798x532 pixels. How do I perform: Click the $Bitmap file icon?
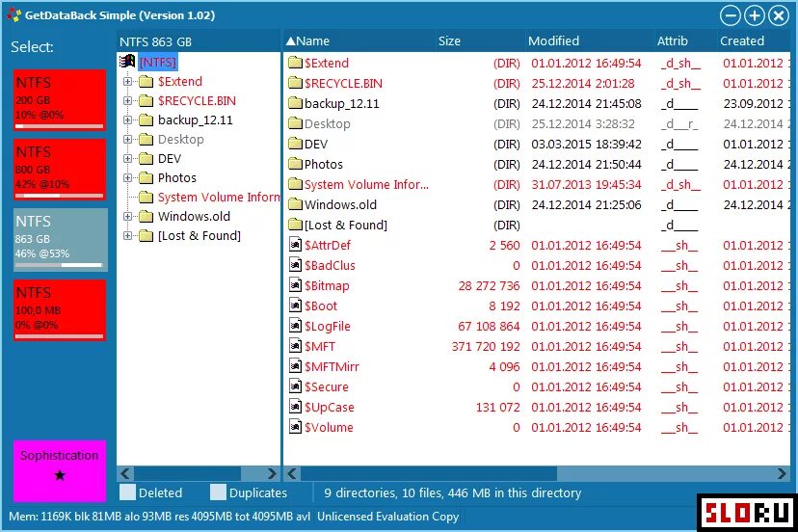pyautogui.click(x=295, y=285)
